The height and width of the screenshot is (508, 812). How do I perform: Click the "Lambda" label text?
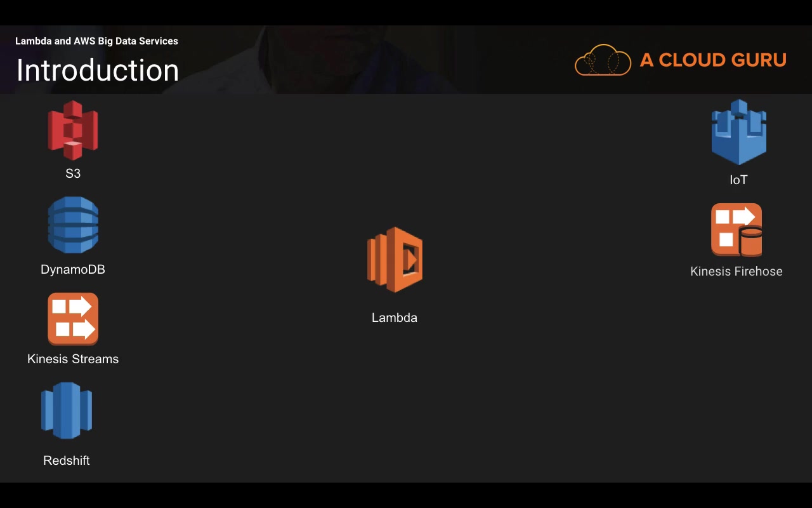point(395,317)
